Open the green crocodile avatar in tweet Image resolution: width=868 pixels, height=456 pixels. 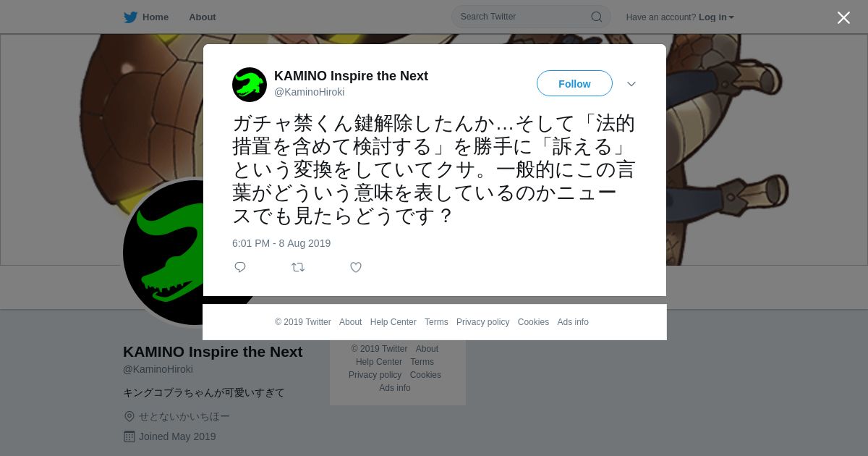(250, 85)
